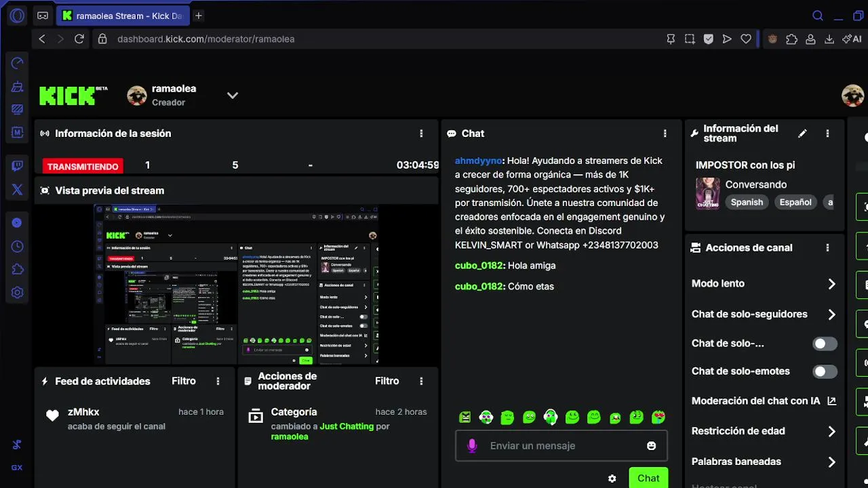Click the address bar URL

coord(206,39)
